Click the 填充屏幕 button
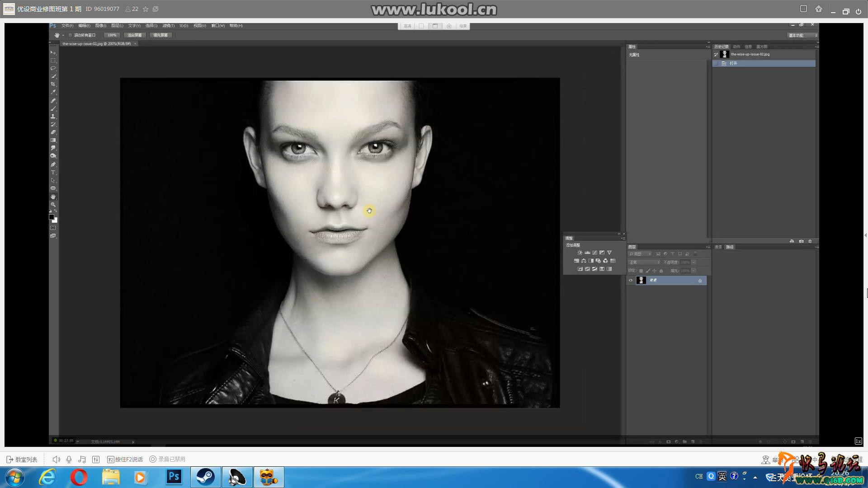The width and height of the screenshot is (868, 488). [x=160, y=35]
